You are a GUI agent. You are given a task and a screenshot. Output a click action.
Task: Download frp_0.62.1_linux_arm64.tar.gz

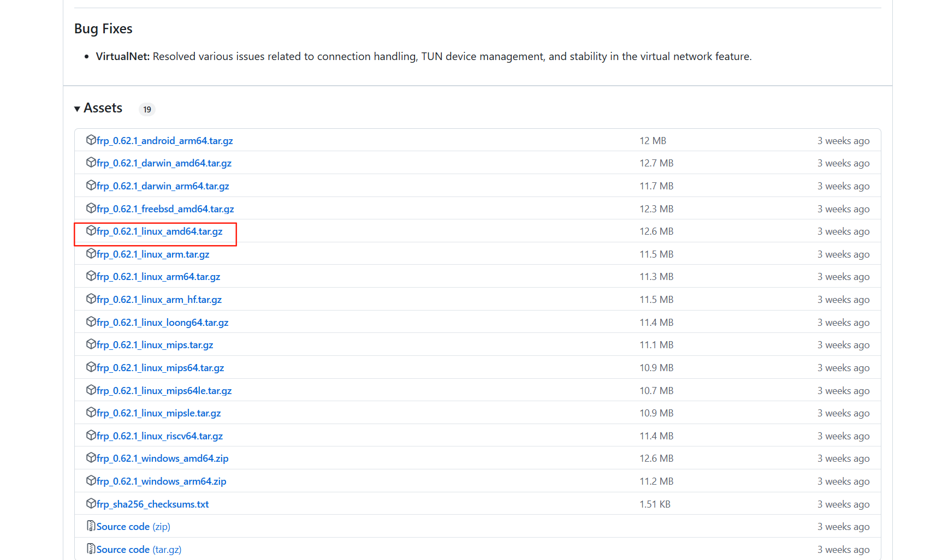[158, 277]
